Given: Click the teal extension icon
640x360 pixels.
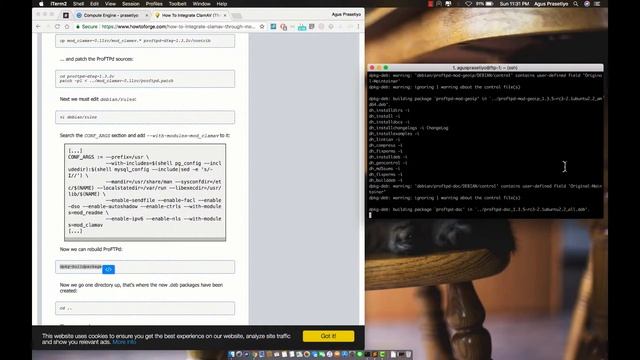Looking at the screenshot, I should tap(302, 27).
